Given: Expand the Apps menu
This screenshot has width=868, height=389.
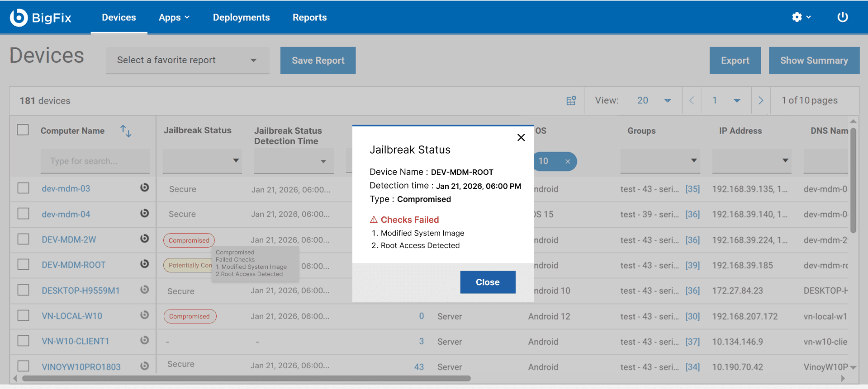Looking at the screenshot, I should tap(174, 18).
